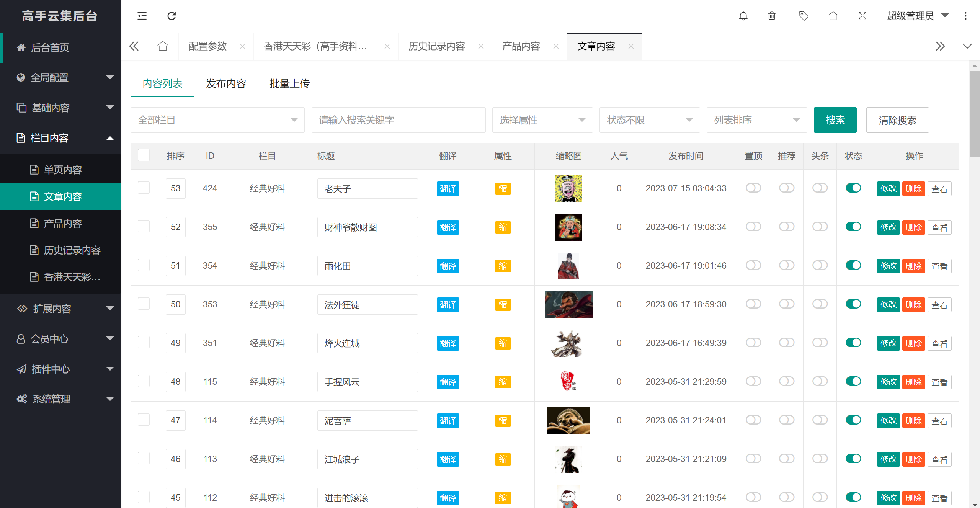This screenshot has height=508, width=980.
Task: Click the search keyword input field
Action: pos(398,120)
